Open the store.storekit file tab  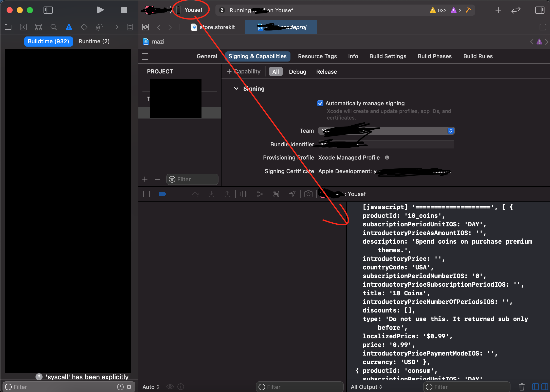tap(213, 27)
